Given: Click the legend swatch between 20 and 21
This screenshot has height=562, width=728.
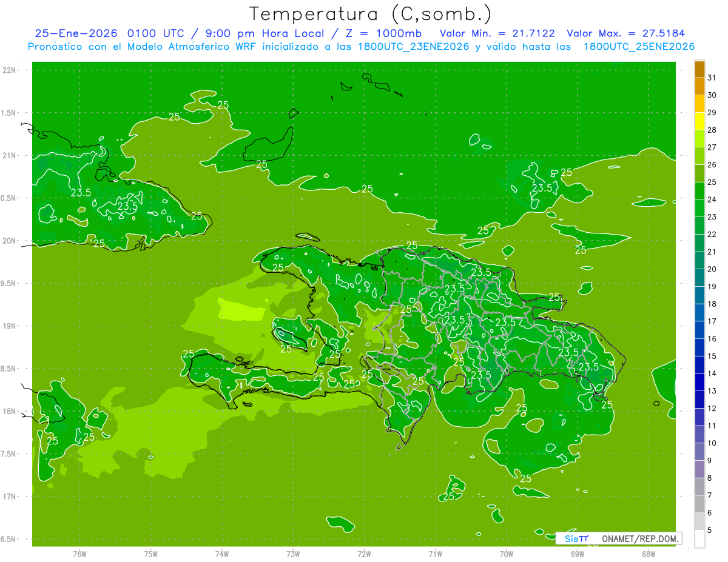Looking at the screenshot, I should point(699,260).
